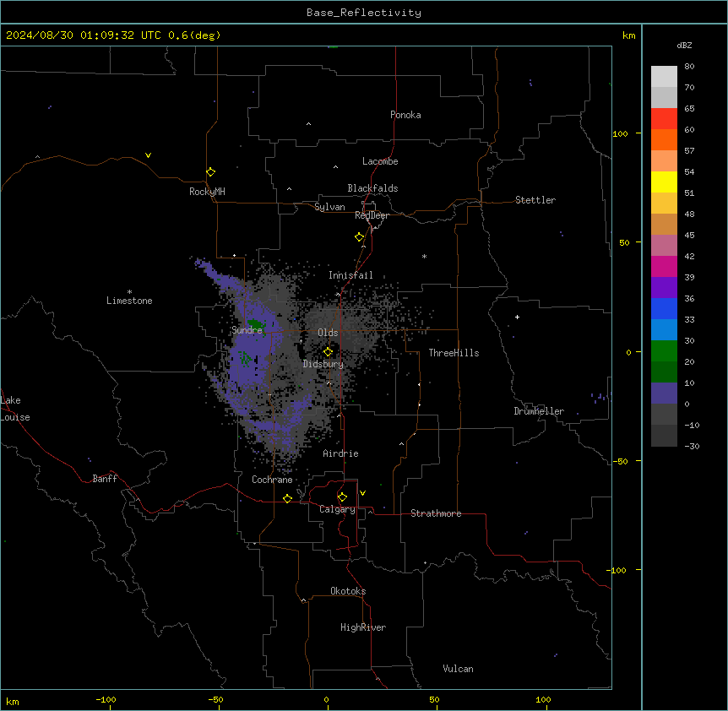Click the yellow V marker northeast of Calgary
The height and width of the screenshot is (711, 728).
point(362,493)
